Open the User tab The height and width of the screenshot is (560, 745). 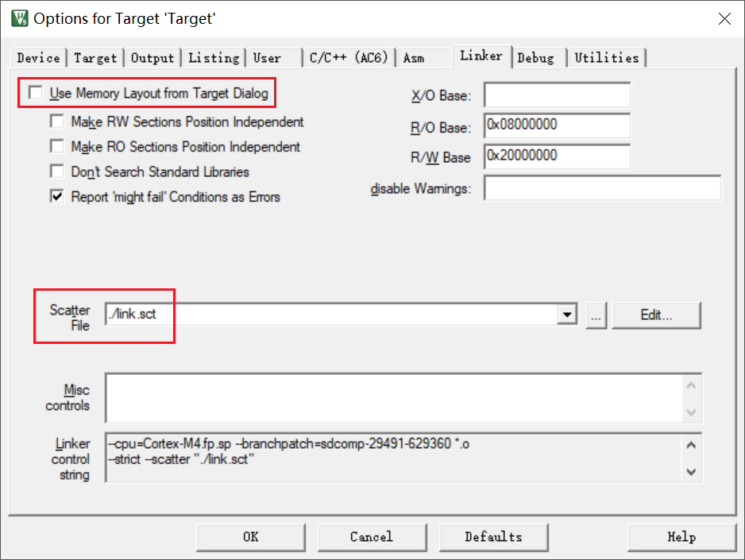(x=274, y=58)
